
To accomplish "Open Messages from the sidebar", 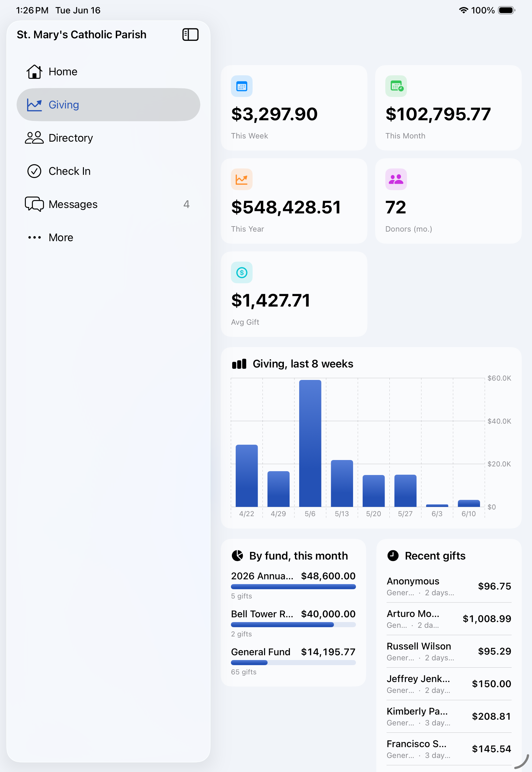I will coord(108,204).
